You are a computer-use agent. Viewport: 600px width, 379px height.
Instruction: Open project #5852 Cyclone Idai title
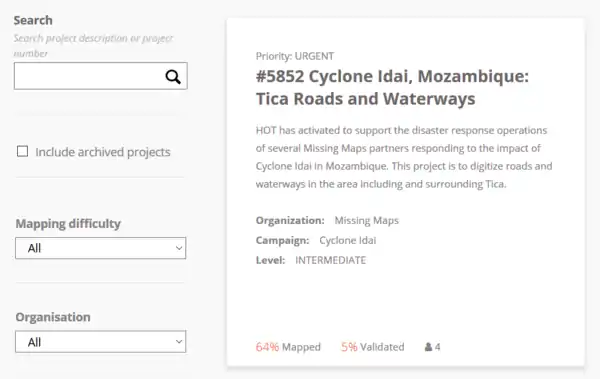pyautogui.click(x=392, y=87)
